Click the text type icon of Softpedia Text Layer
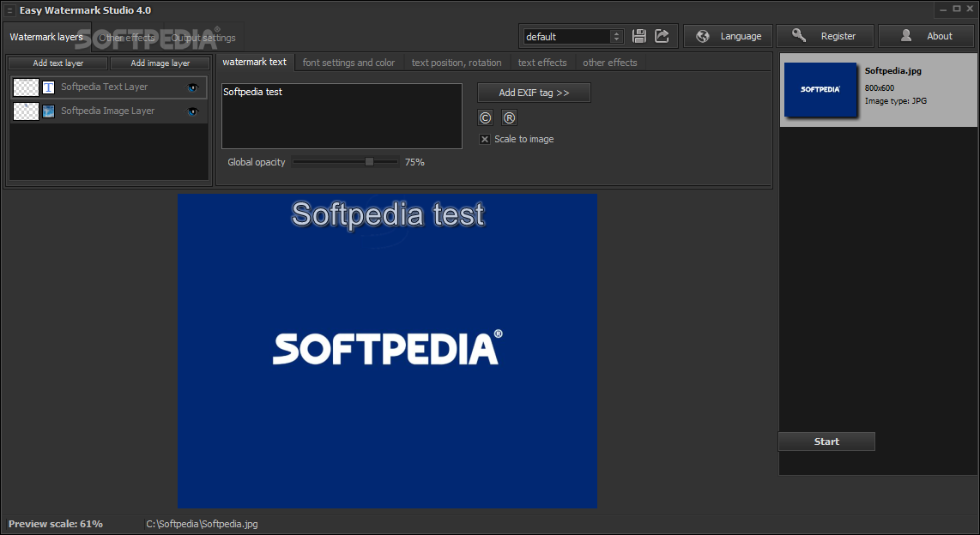 click(x=49, y=87)
